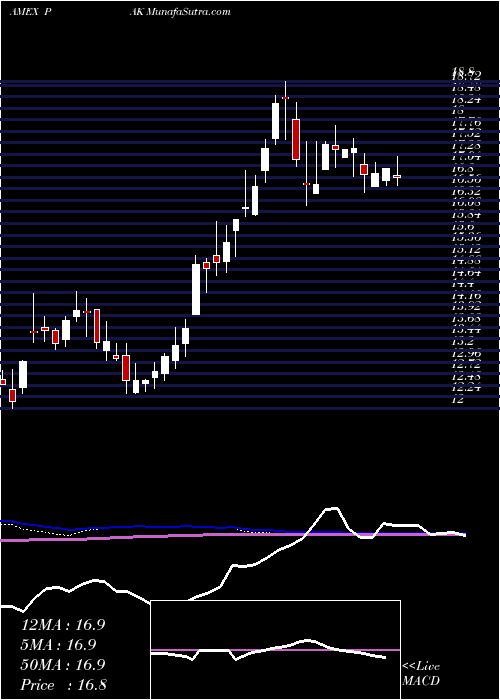The image size is (500, 700).
Task: Click the 18.24 price axis label
Action: click(466, 99)
